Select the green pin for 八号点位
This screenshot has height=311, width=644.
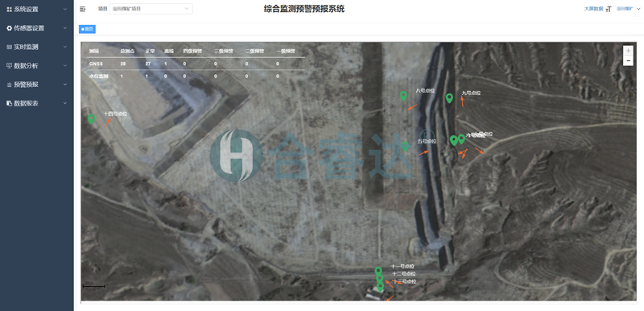(x=403, y=96)
